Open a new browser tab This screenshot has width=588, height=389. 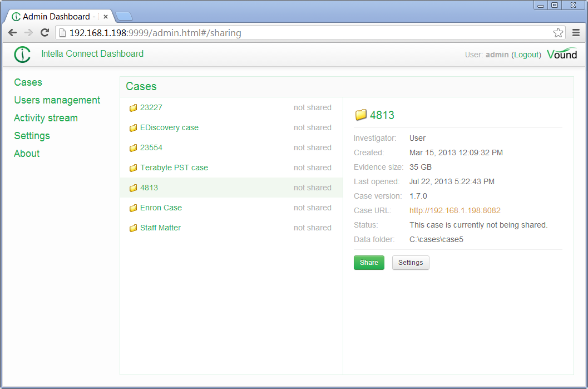pyautogui.click(x=123, y=16)
